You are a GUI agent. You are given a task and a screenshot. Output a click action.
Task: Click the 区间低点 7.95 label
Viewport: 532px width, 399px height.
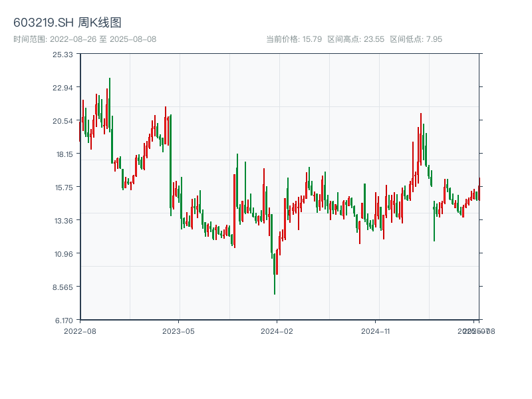(416, 39)
